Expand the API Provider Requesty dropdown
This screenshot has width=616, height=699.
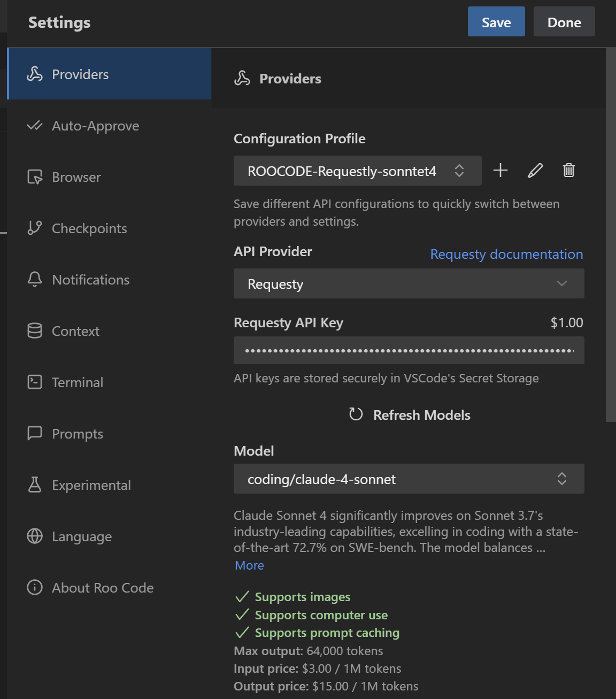(409, 283)
